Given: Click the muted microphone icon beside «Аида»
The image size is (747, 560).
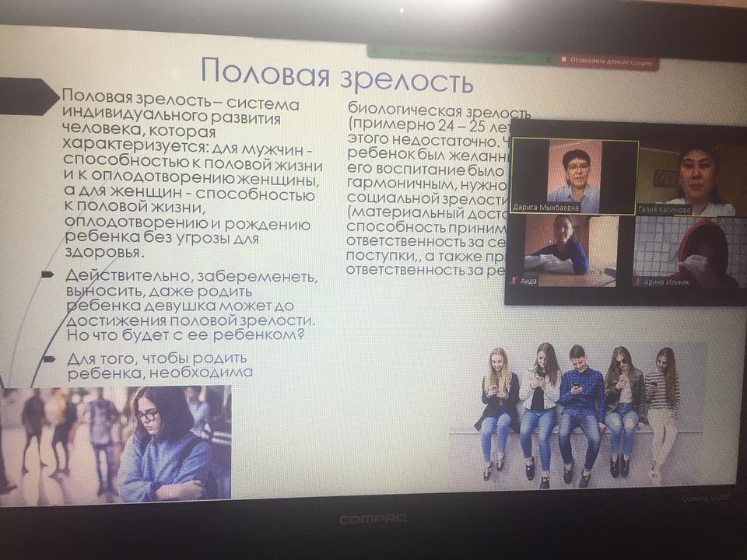Looking at the screenshot, I should pyautogui.click(x=514, y=281).
